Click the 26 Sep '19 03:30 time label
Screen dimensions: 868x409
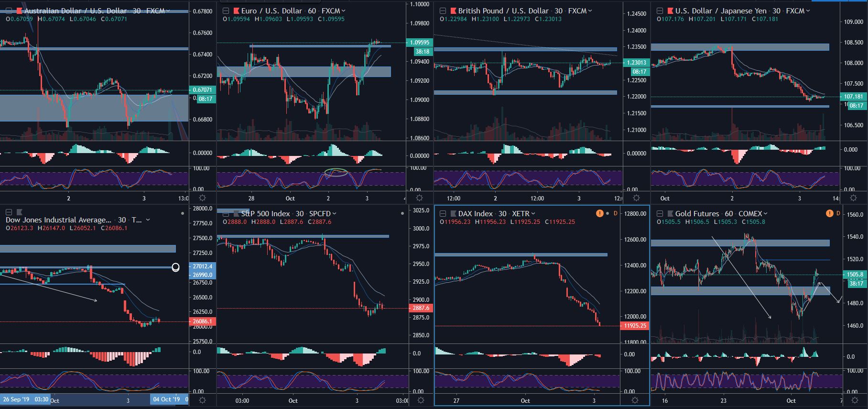[25, 399]
